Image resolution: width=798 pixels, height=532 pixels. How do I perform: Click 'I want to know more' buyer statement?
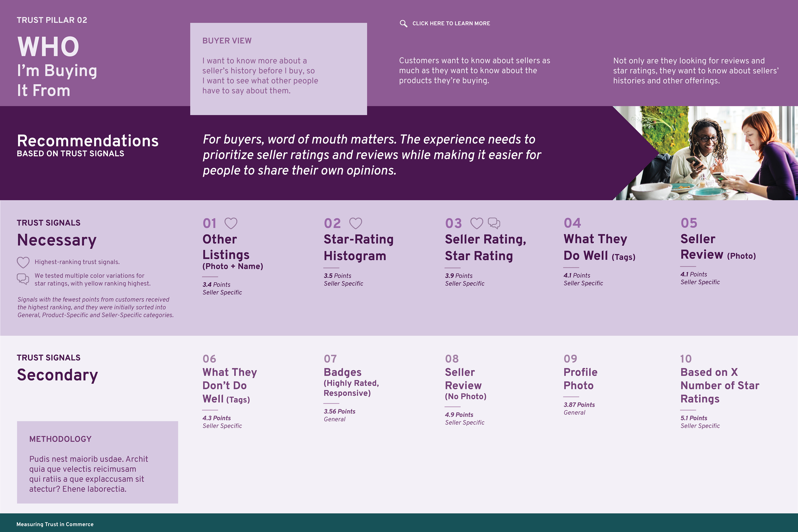(x=260, y=76)
